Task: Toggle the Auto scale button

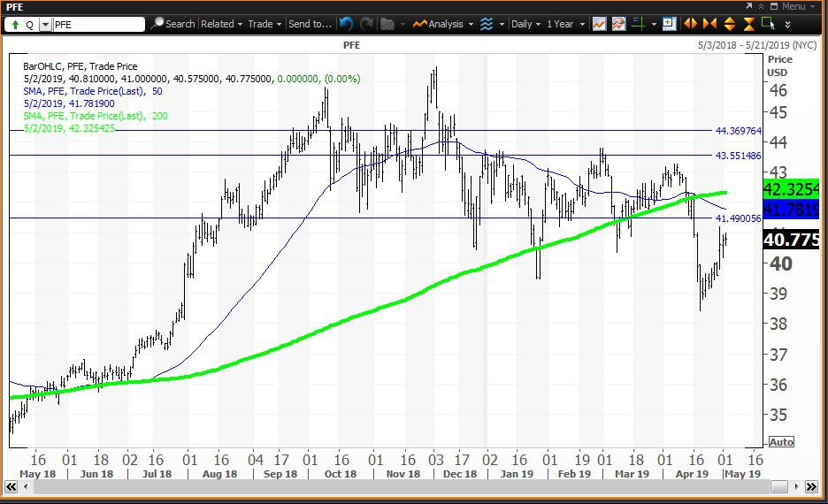Action: tap(781, 442)
